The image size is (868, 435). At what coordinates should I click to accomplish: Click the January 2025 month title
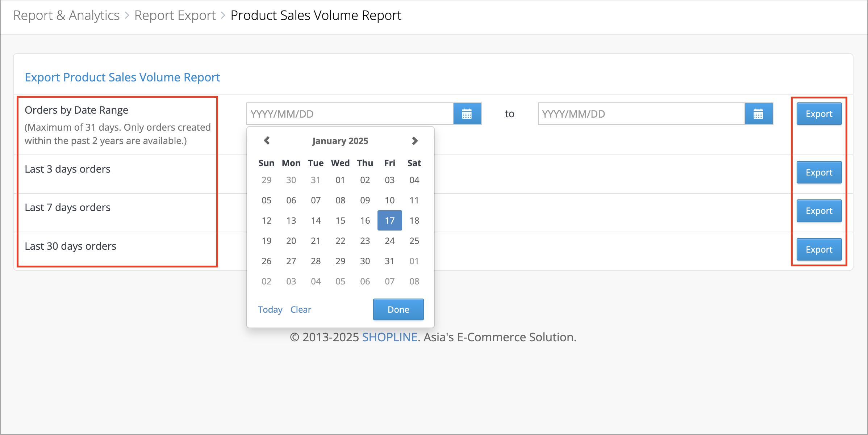tap(340, 141)
